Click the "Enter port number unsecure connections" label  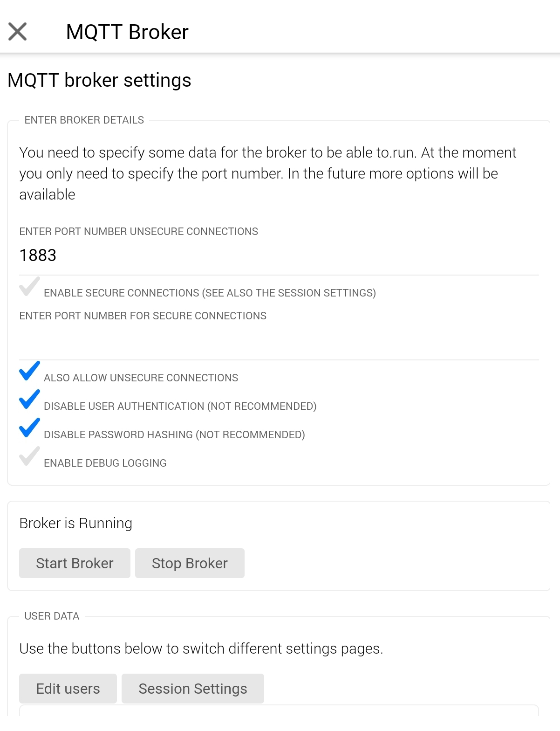click(x=138, y=232)
